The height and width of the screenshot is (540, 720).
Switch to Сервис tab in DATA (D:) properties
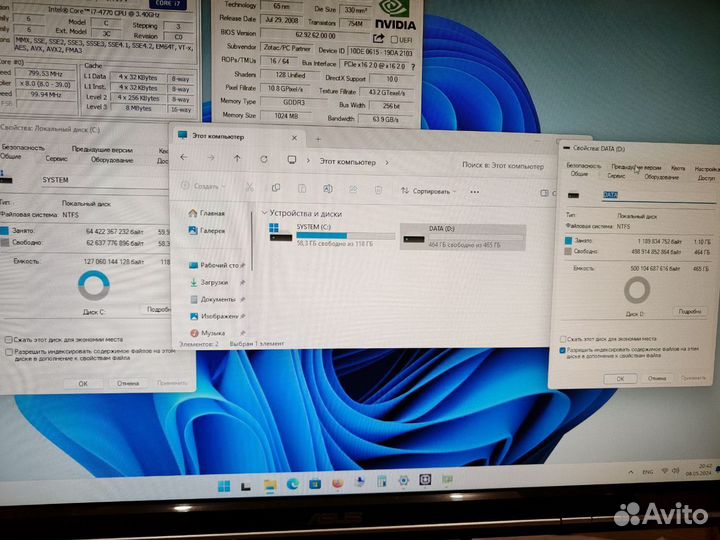pos(616,175)
